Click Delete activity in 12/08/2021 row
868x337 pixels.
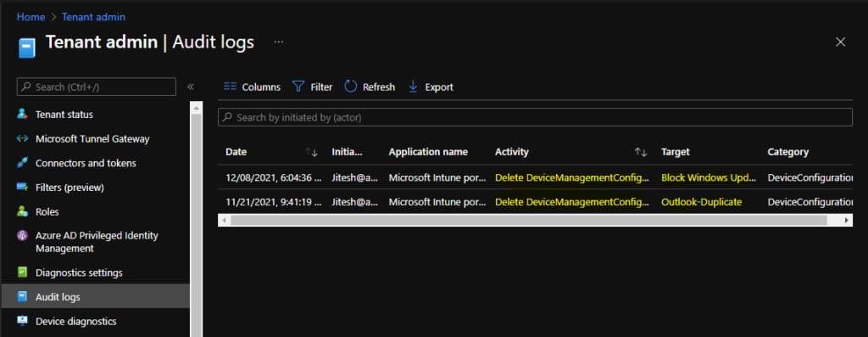572,178
